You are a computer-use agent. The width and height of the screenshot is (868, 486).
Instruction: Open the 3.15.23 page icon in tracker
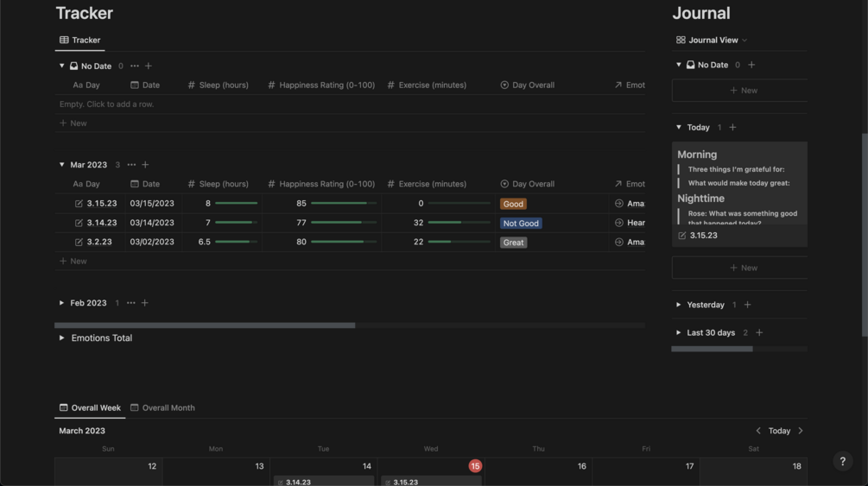pos(79,204)
